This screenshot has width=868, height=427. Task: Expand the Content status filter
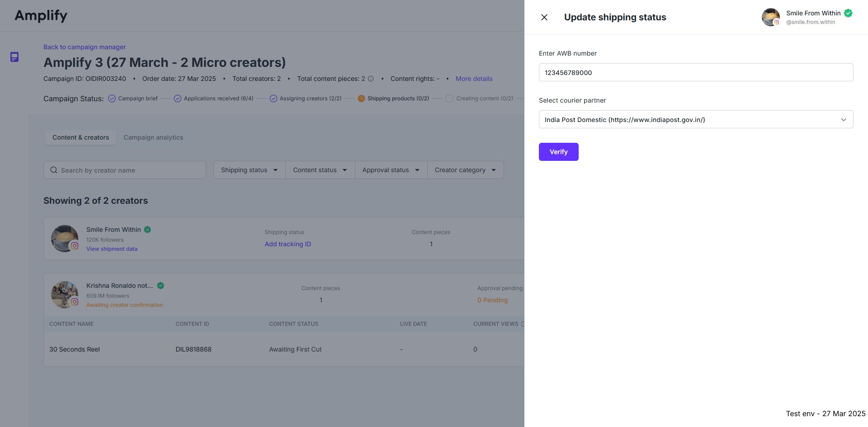pos(320,170)
